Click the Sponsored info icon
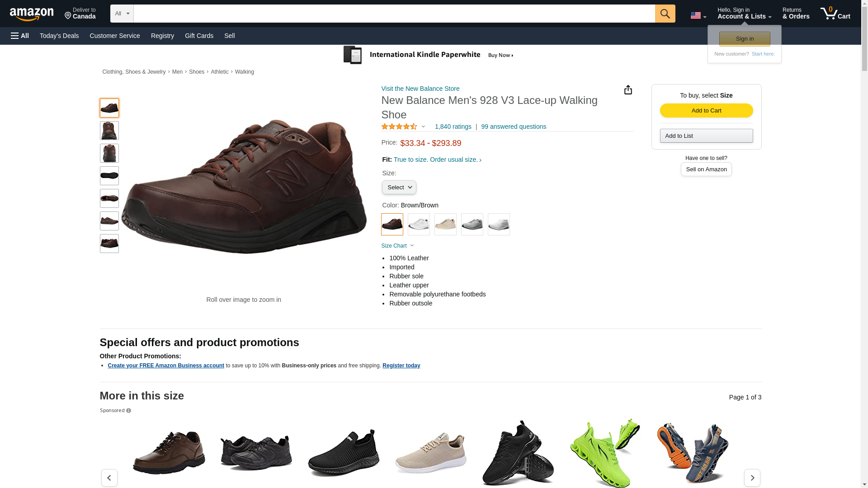Screen dimensions: 868x488 (128, 411)
